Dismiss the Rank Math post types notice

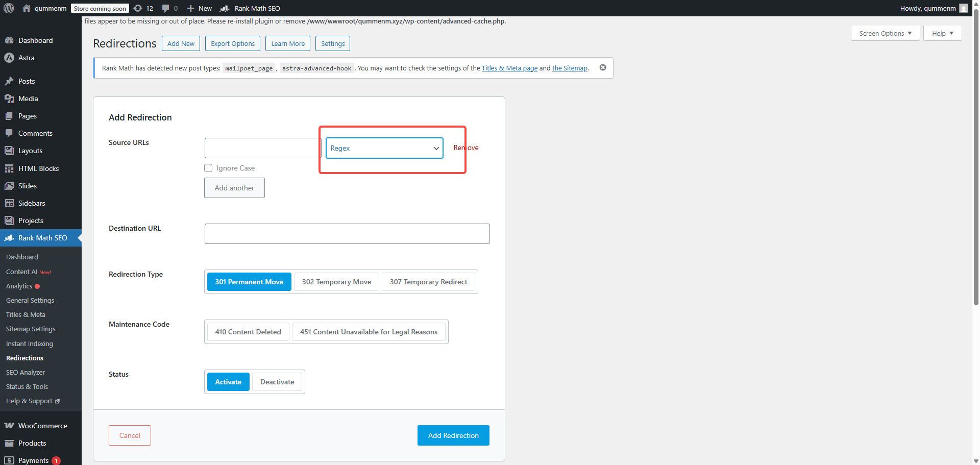pos(603,67)
